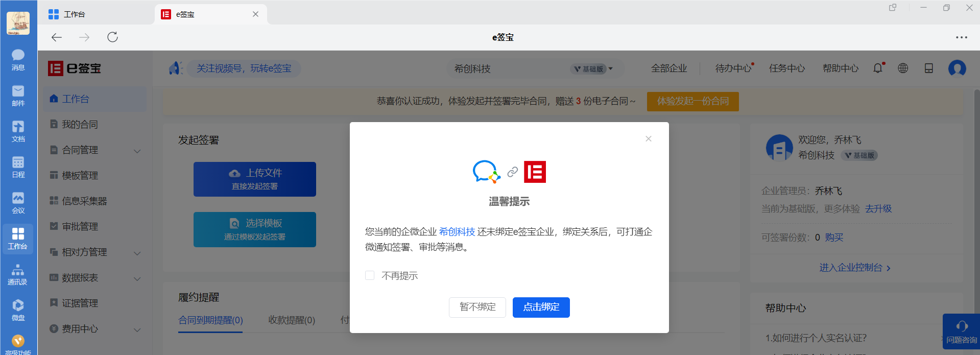Click the 选择模板 button

pos(255,230)
